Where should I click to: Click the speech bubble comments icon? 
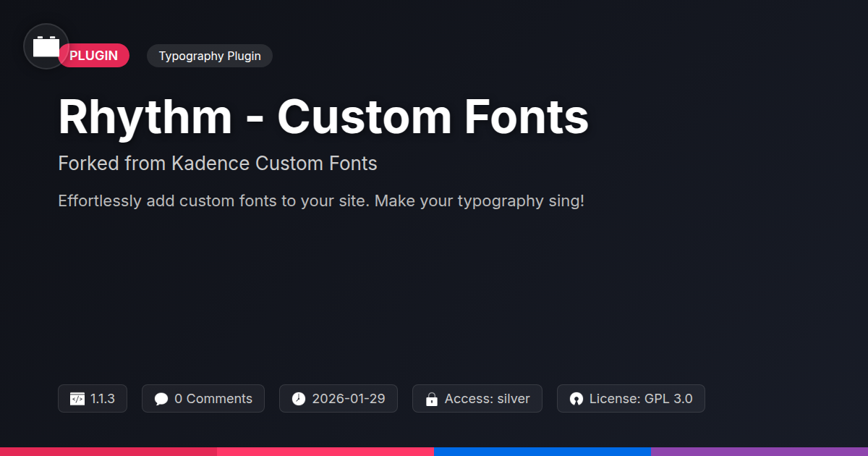[x=161, y=399]
